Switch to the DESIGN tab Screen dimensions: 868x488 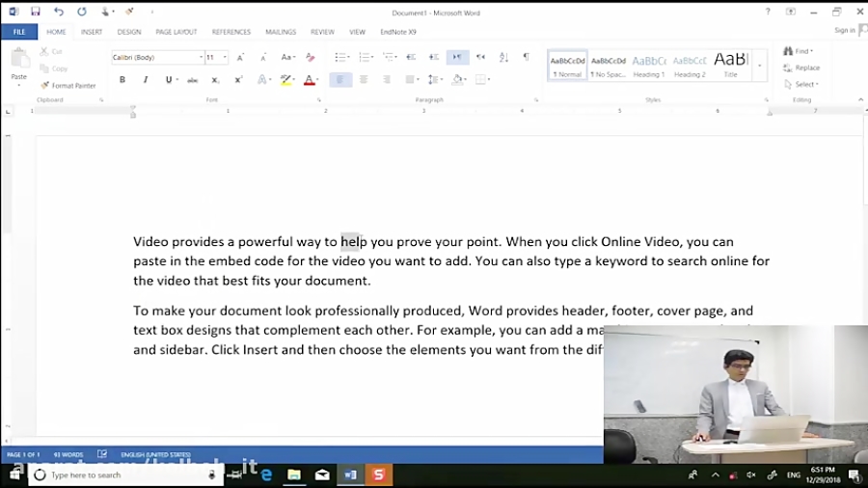point(129,32)
